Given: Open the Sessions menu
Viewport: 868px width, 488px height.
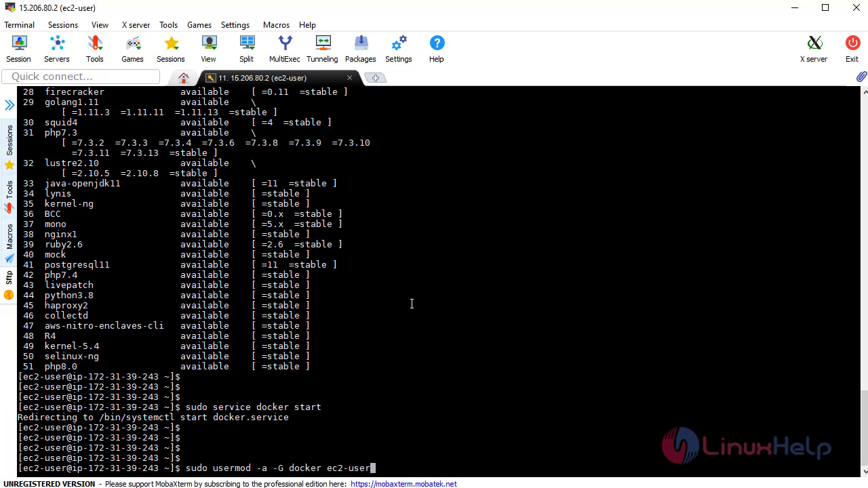Looking at the screenshot, I should tap(63, 24).
